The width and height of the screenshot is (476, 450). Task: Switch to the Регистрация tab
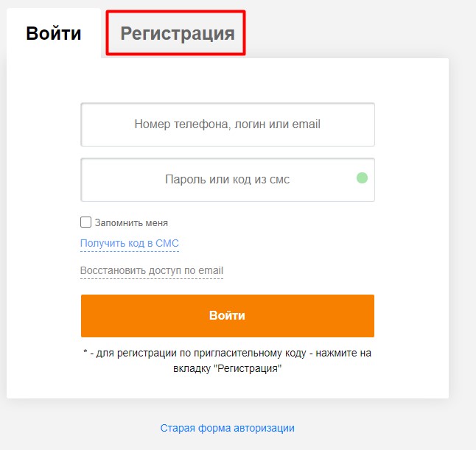(177, 33)
